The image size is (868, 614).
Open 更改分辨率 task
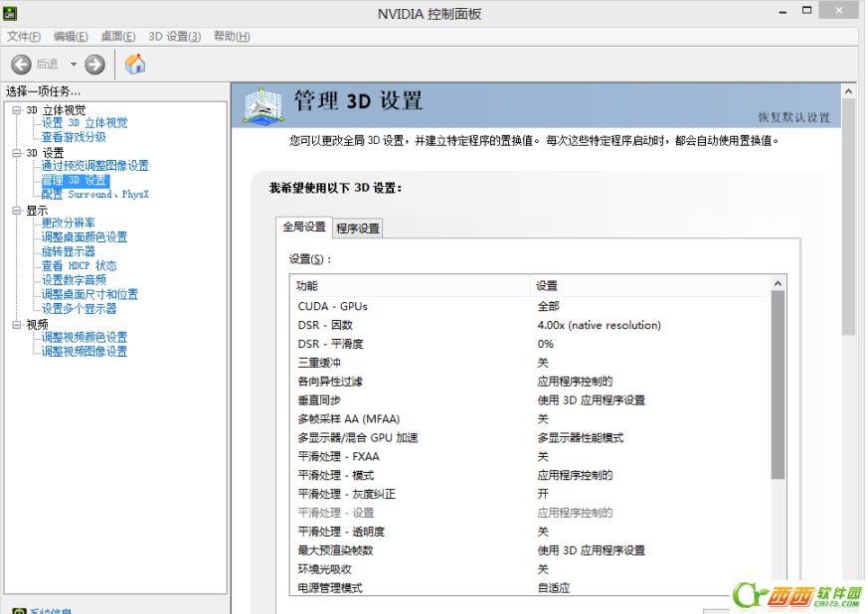(69, 223)
